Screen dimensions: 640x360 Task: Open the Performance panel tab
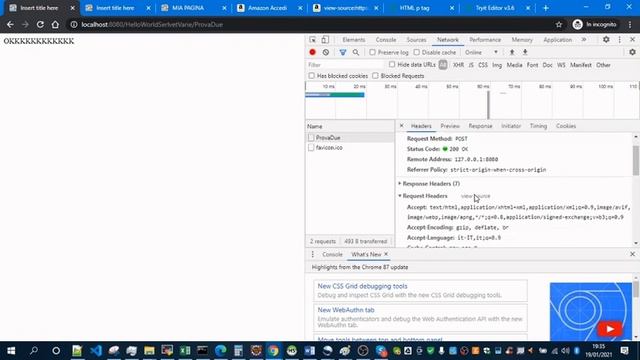coord(485,40)
